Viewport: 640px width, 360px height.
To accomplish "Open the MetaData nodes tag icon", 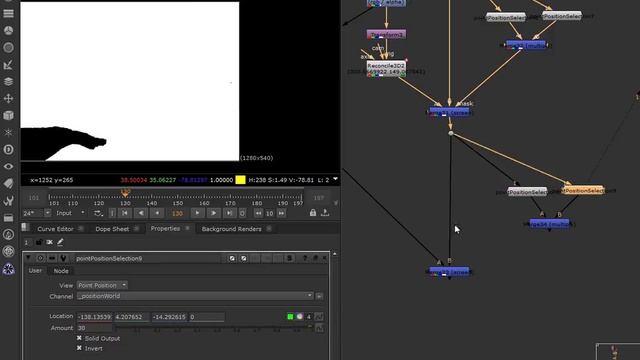I will tap(8, 184).
